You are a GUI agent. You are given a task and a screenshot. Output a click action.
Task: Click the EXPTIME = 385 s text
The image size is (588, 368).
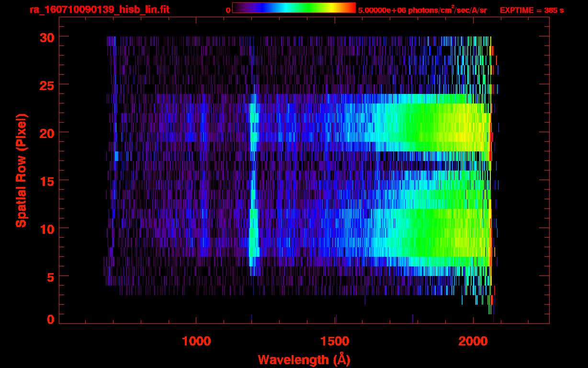pos(531,10)
